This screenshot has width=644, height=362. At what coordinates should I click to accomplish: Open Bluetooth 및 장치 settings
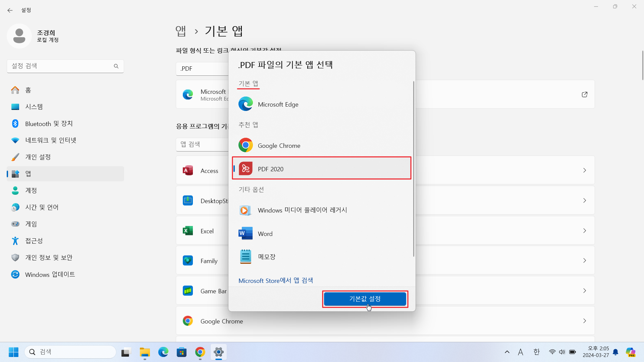pyautogui.click(x=65, y=123)
